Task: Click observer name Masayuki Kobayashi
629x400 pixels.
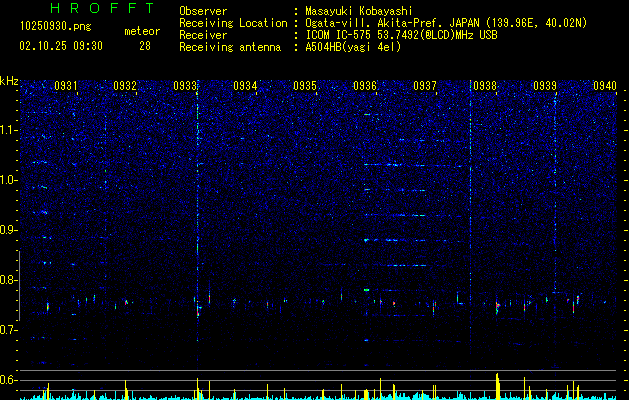Action: [359, 11]
